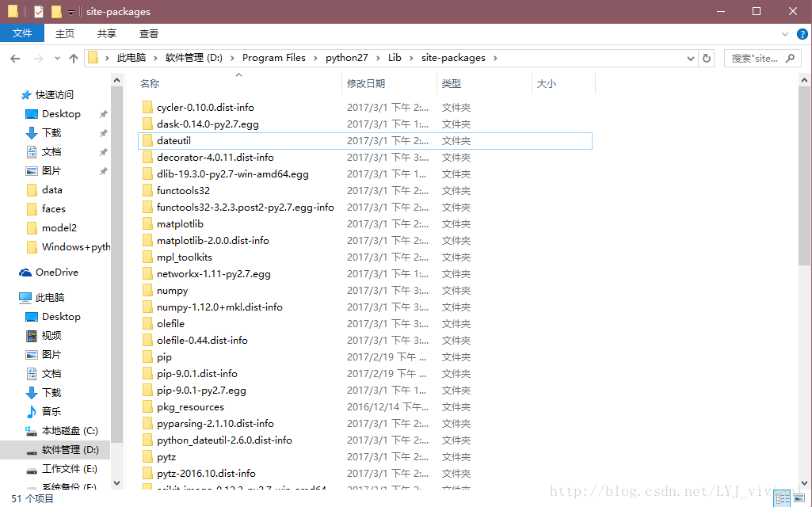Switch to the 主页 ribbon tab
Screen dimensions: 812x507
click(x=65, y=33)
